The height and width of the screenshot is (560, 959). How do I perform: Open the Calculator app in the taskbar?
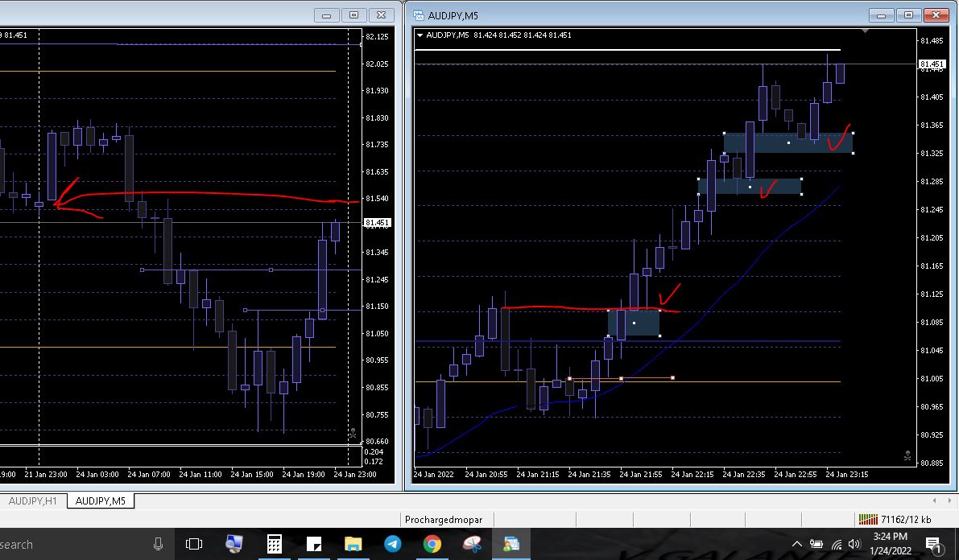(274, 544)
